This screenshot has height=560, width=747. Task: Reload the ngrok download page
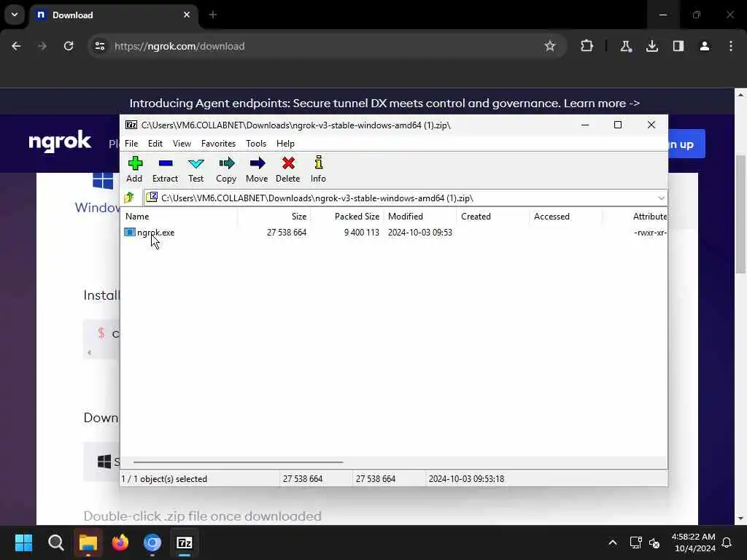69,46
